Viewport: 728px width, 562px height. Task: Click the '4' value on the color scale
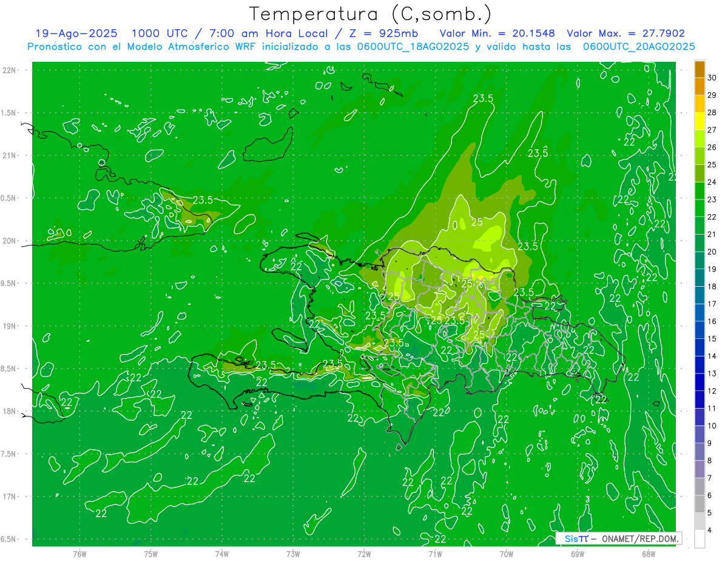710,530
